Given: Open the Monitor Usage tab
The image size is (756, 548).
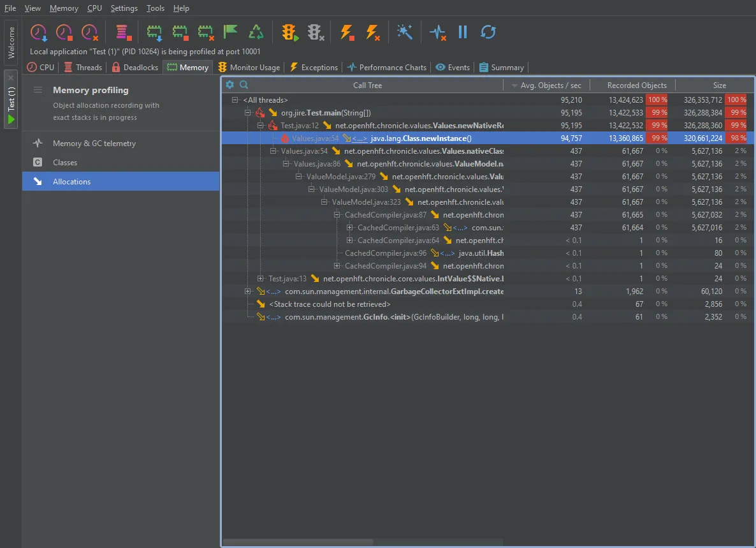Looking at the screenshot, I should pos(249,68).
